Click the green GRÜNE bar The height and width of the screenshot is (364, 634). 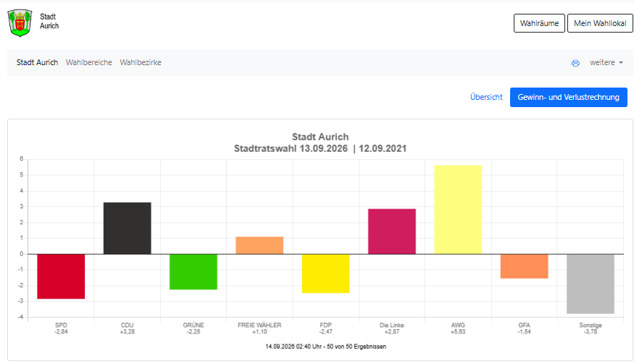tap(193, 272)
